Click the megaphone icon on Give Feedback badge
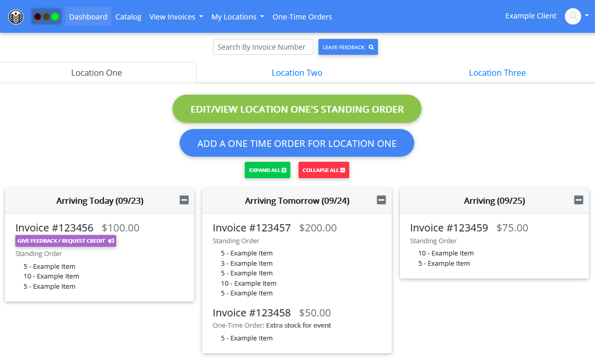The height and width of the screenshot is (364, 595). [110, 241]
